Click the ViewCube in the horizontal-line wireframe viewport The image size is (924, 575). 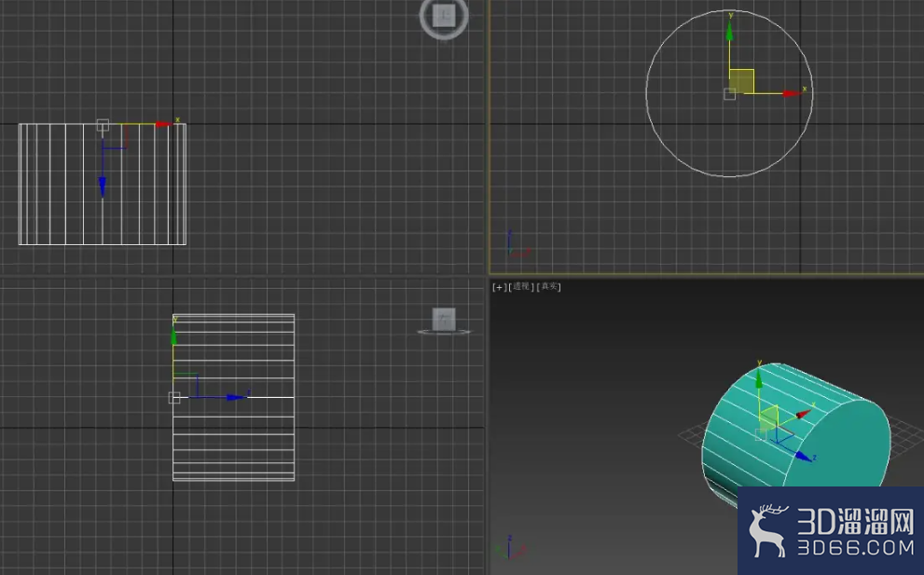pyautogui.click(x=444, y=321)
